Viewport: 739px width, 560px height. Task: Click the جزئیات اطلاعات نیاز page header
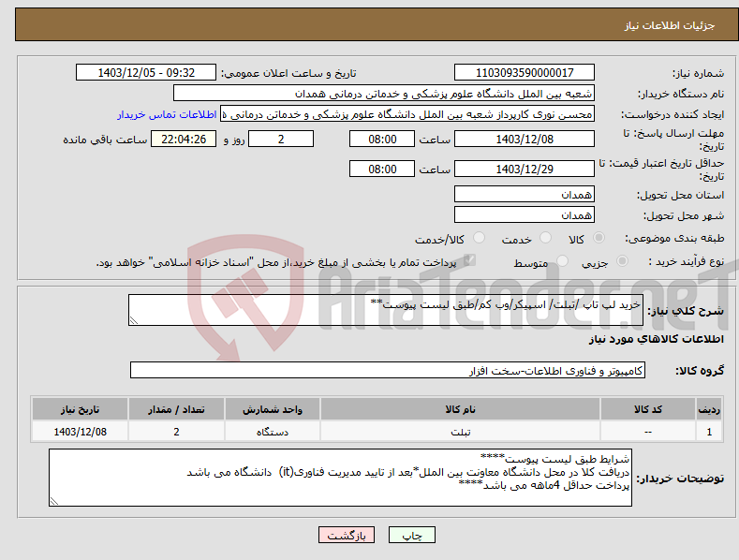tap(670, 25)
